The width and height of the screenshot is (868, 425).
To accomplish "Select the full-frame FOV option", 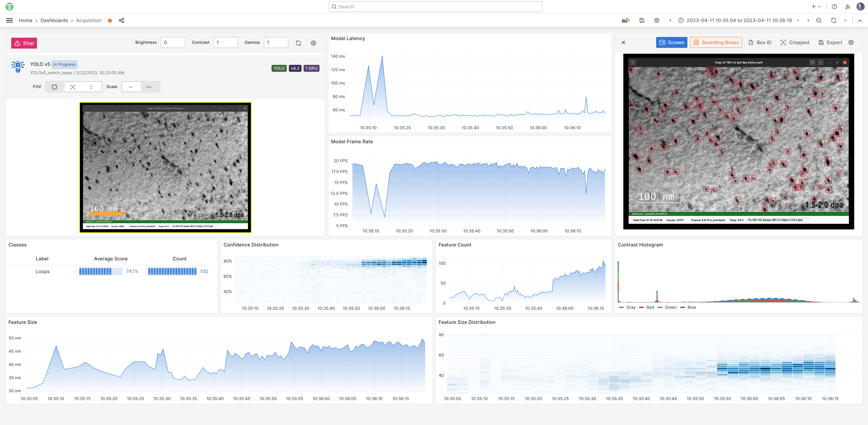I will [55, 87].
